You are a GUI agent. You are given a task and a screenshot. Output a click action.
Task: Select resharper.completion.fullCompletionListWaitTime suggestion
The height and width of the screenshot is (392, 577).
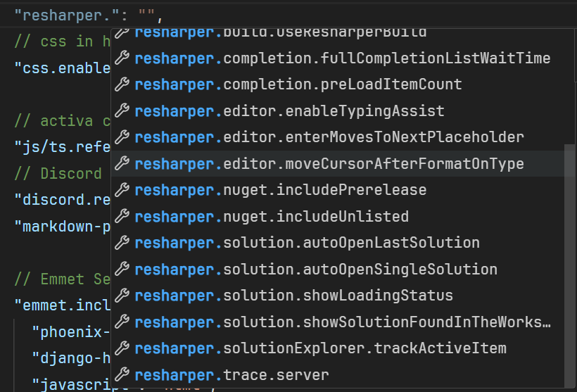click(x=338, y=58)
